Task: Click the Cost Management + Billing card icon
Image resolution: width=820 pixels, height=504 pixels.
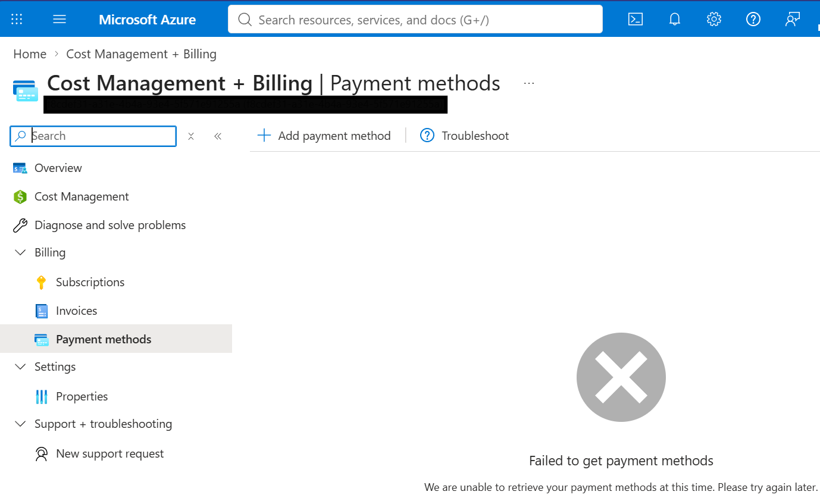Action: 25,90
